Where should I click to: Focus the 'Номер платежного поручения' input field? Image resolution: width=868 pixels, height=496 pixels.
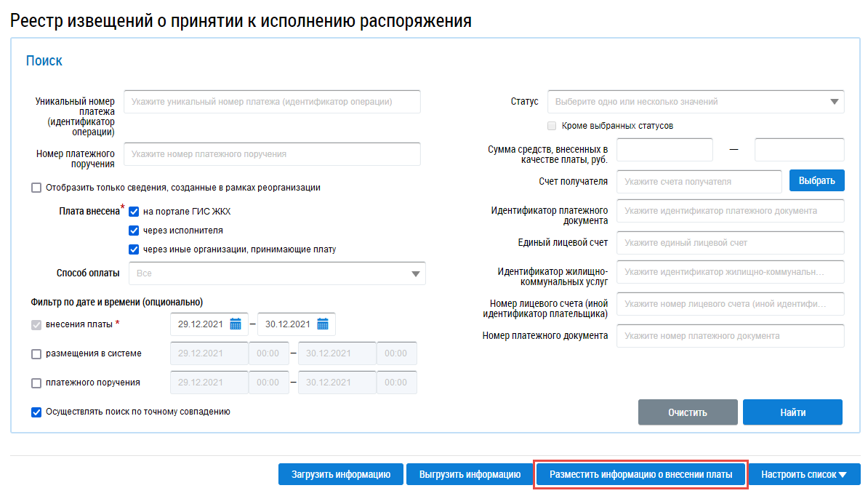tap(272, 154)
